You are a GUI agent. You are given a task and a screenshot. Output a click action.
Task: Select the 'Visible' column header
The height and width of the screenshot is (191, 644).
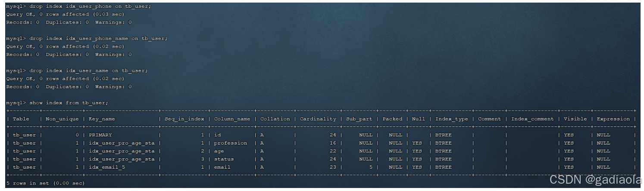(x=575, y=119)
